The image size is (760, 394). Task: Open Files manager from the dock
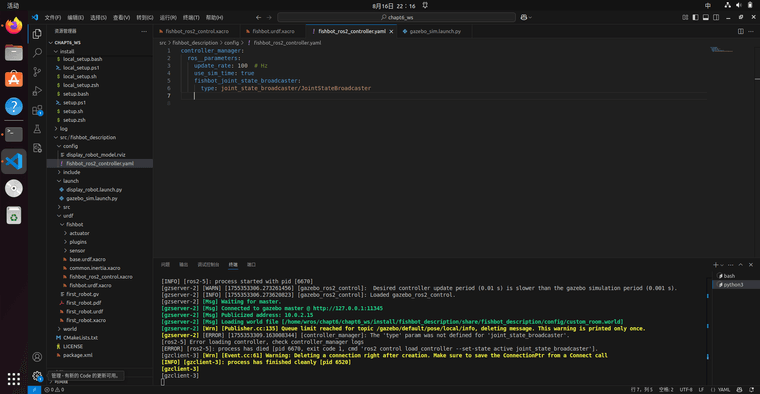click(x=14, y=52)
